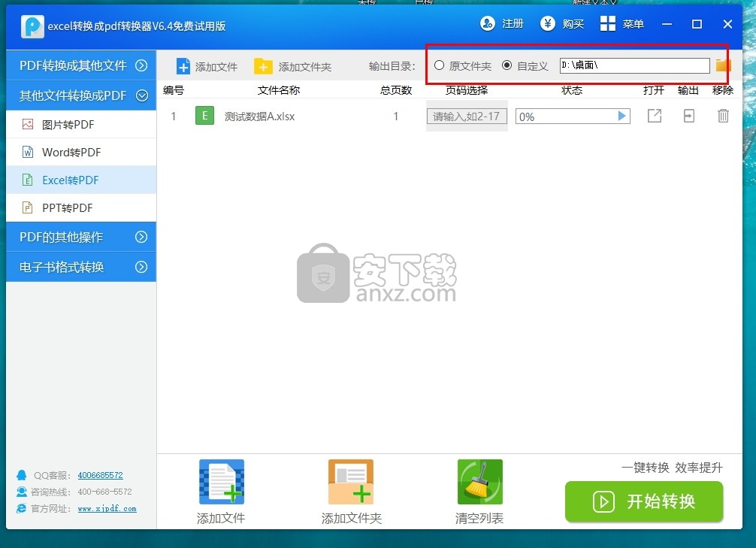
Task: Maximize the converter window
Action: click(x=697, y=24)
